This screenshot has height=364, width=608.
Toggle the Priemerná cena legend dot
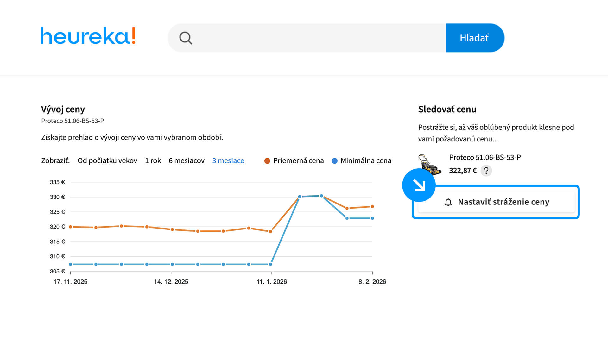pyautogui.click(x=267, y=161)
